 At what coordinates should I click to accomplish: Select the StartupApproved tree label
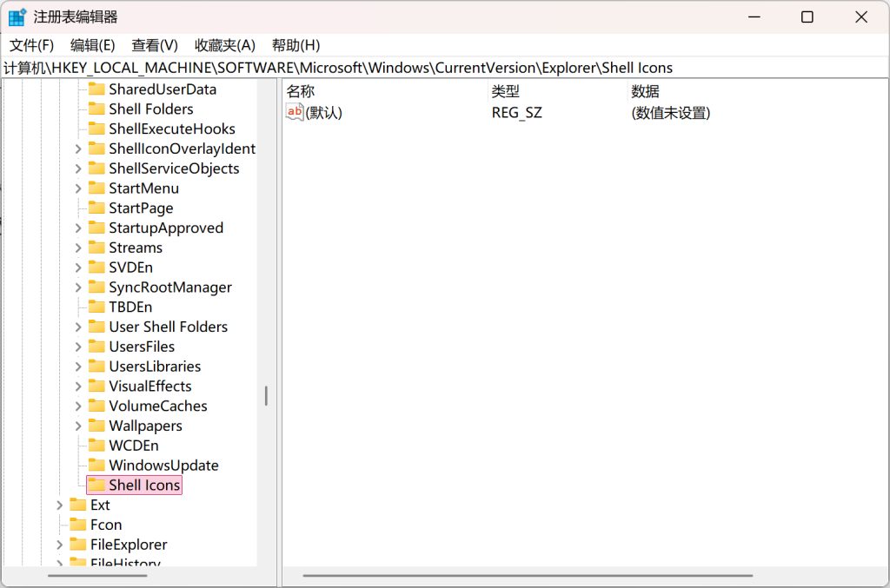(x=166, y=228)
